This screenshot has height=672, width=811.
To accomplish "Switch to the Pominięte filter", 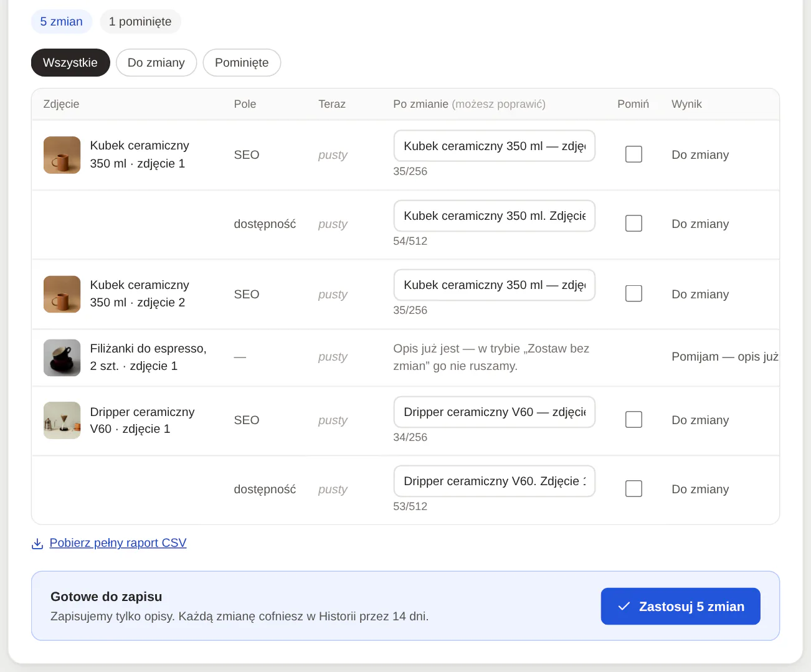I will pos(242,63).
